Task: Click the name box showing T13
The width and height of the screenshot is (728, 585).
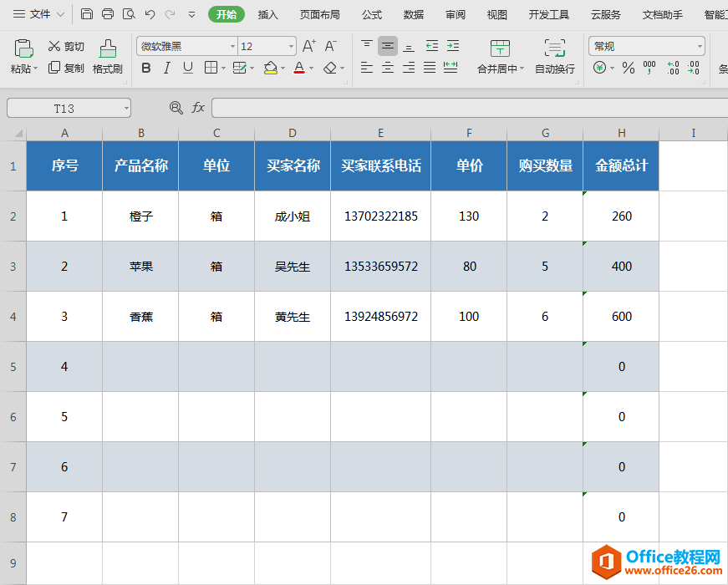Action: tap(67, 107)
